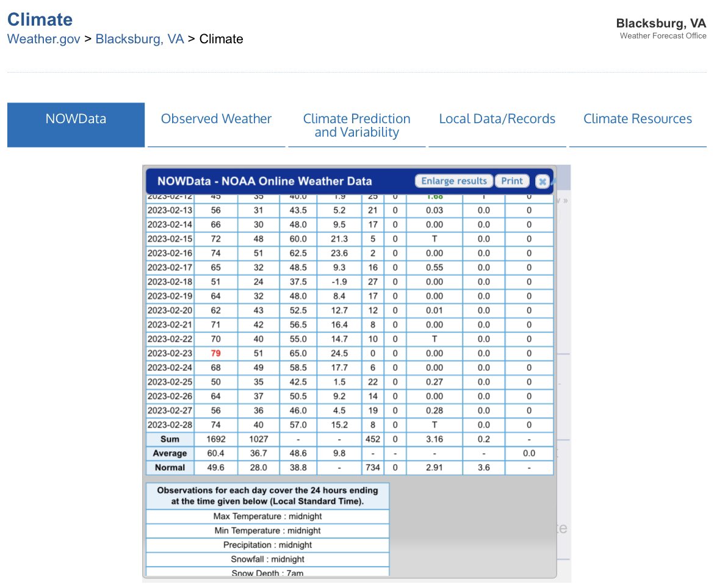Click the departure value 24.5
This screenshot has height=588, width=714.
(339, 353)
